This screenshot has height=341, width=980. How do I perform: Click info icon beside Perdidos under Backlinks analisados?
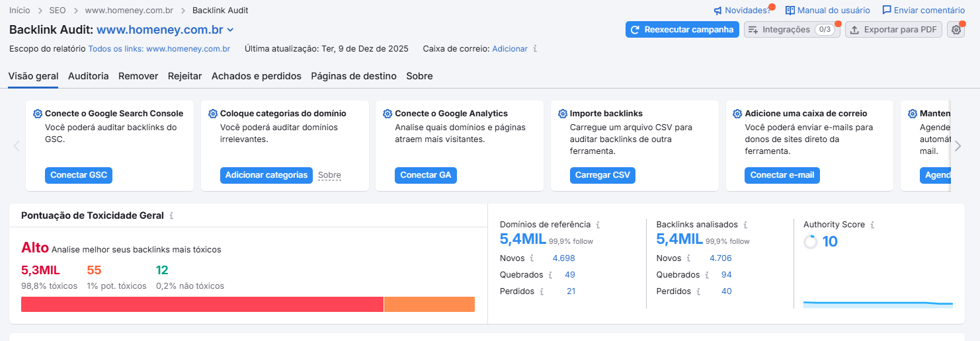698,291
